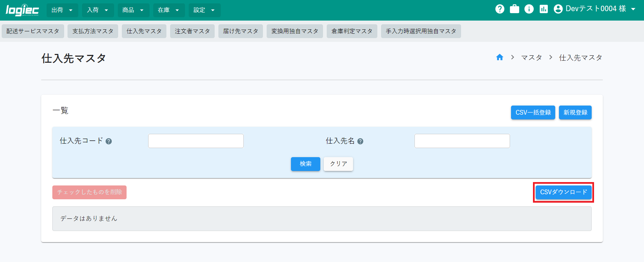Open the 注文者マスタ tab
This screenshot has width=644, height=262.
(192, 31)
